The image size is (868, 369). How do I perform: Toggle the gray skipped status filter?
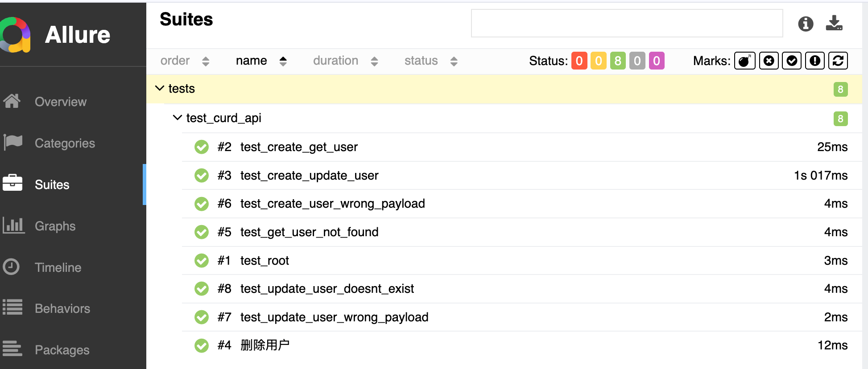coord(637,61)
